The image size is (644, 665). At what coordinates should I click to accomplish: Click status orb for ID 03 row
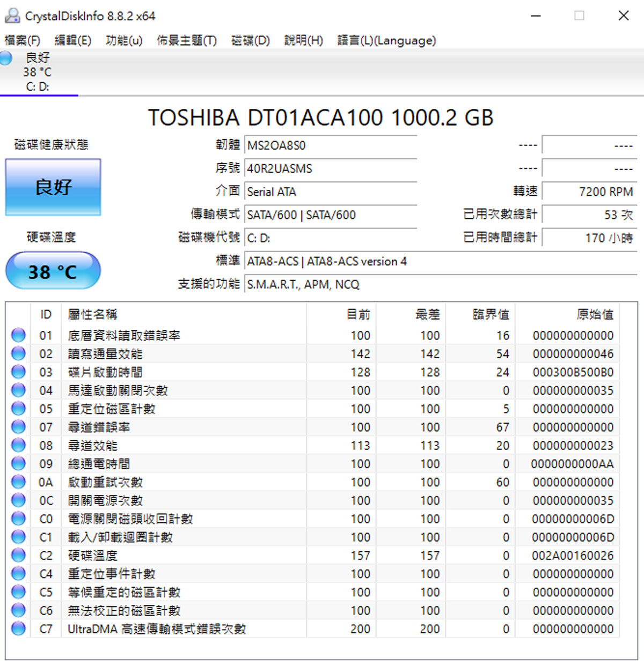coord(18,372)
